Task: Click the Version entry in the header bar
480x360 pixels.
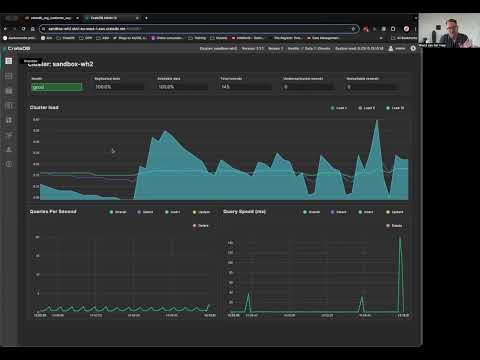Action: [253, 48]
